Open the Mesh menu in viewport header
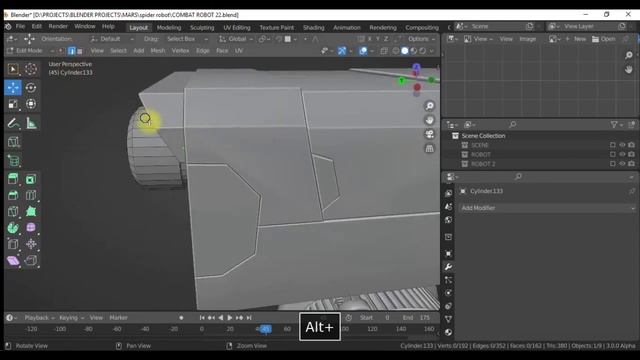This screenshot has height=360, width=640. pyautogui.click(x=158, y=51)
